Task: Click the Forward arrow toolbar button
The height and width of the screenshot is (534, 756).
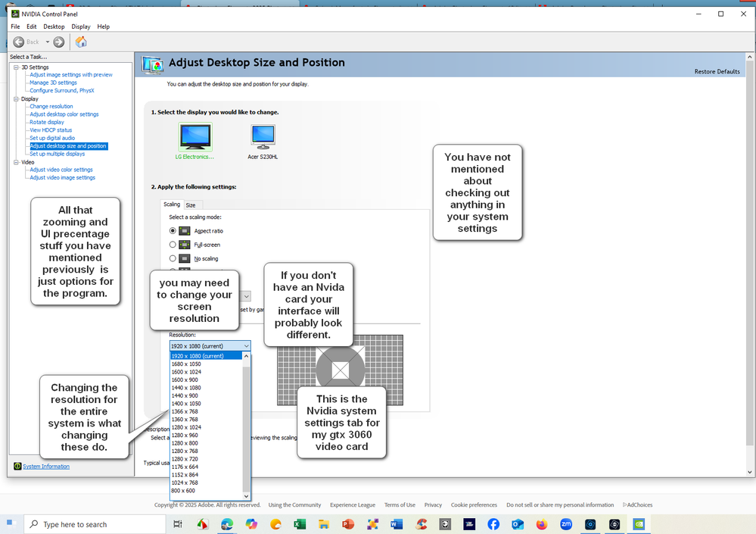Action: pyautogui.click(x=59, y=42)
